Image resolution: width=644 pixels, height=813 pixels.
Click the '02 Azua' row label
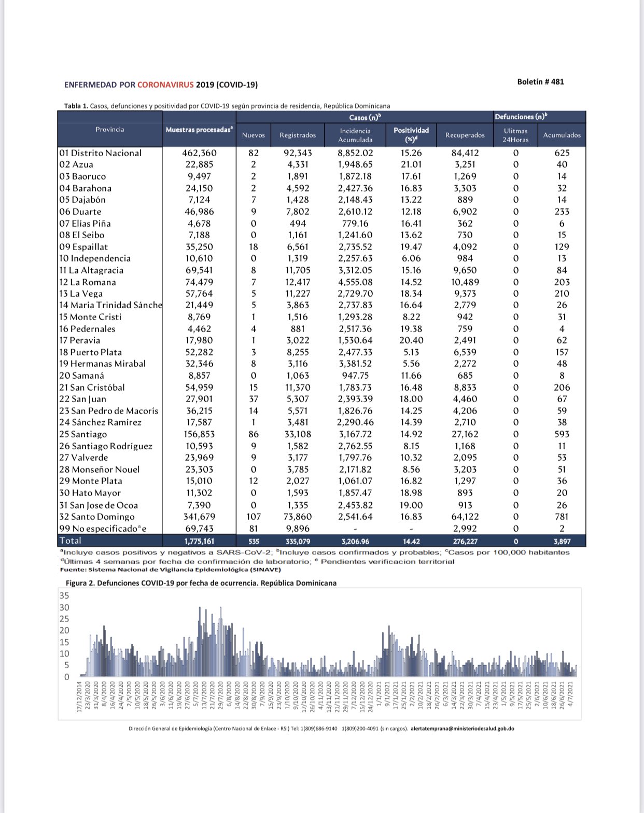[76, 164]
